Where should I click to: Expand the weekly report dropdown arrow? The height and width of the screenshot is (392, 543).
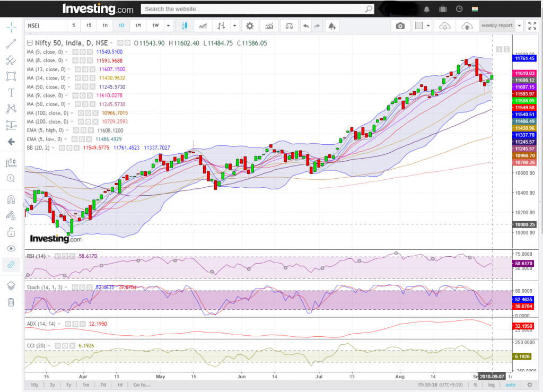pyautogui.click(x=520, y=25)
